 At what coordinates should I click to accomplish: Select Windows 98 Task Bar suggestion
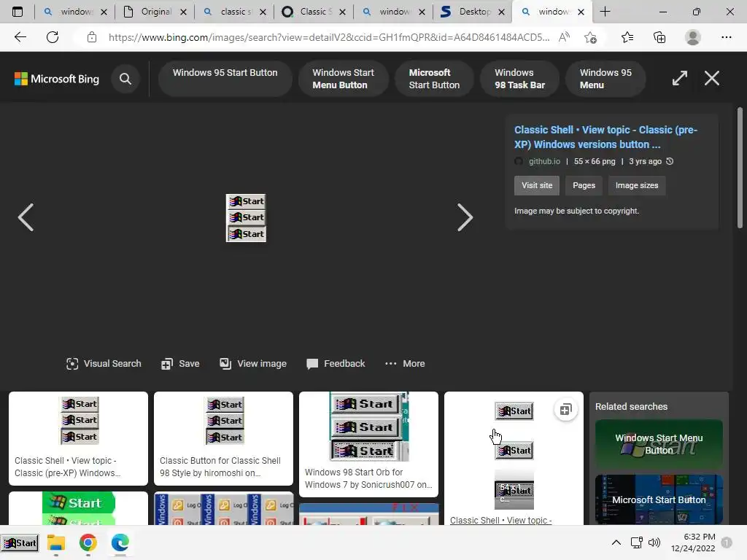pos(519,79)
